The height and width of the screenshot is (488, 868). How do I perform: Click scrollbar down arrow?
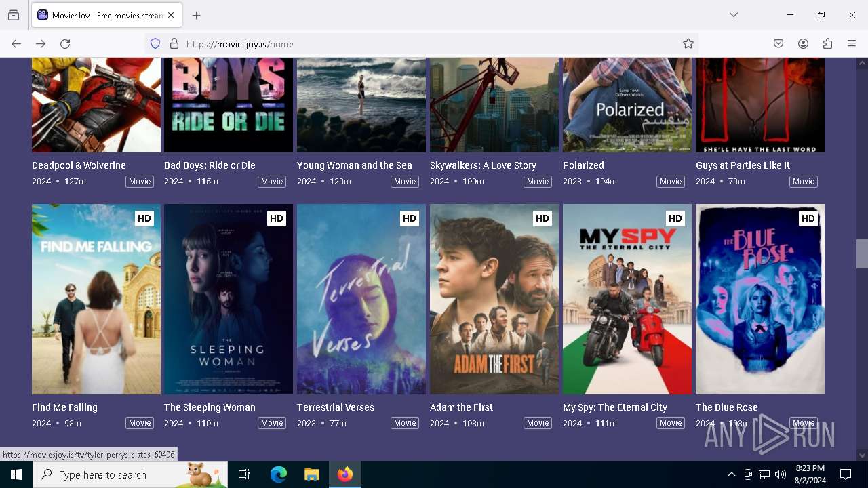pyautogui.click(x=862, y=455)
